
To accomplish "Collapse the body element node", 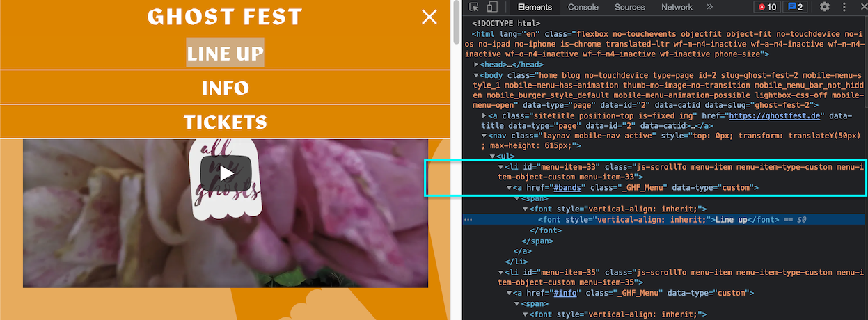I will click(x=476, y=75).
